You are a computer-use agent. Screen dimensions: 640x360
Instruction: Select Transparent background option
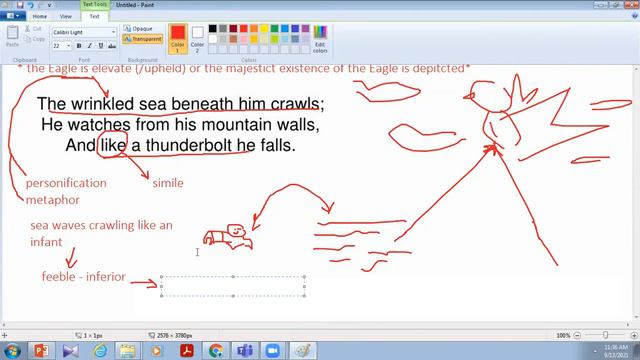[142, 39]
